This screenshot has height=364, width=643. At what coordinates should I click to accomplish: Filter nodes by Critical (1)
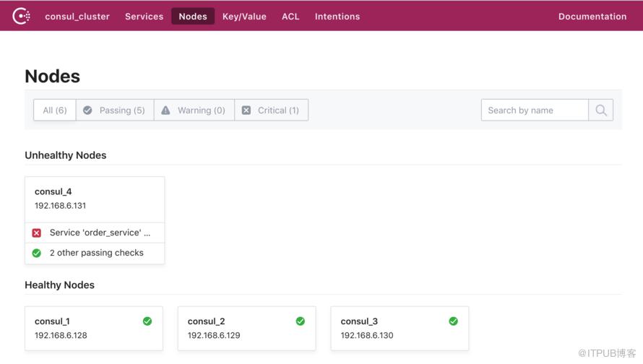(271, 110)
